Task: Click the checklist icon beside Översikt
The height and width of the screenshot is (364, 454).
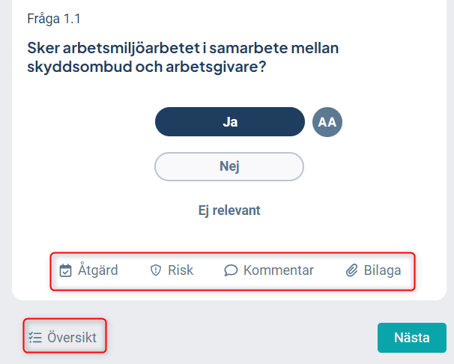Action: [35, 338]
